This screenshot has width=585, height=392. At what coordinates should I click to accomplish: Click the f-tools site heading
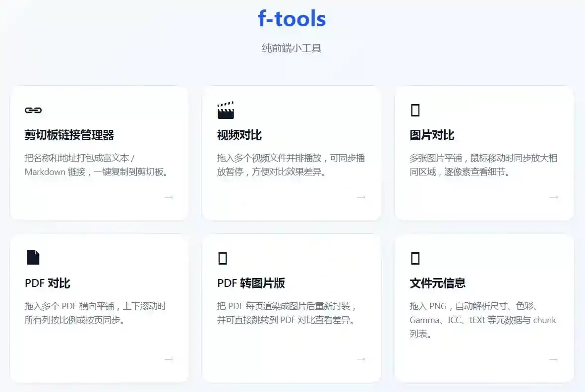(x=292, y=19)
